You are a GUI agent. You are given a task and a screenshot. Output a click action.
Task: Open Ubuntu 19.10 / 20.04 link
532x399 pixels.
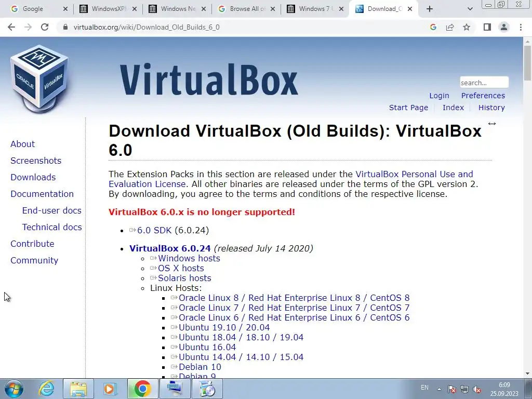pos(224,327)
